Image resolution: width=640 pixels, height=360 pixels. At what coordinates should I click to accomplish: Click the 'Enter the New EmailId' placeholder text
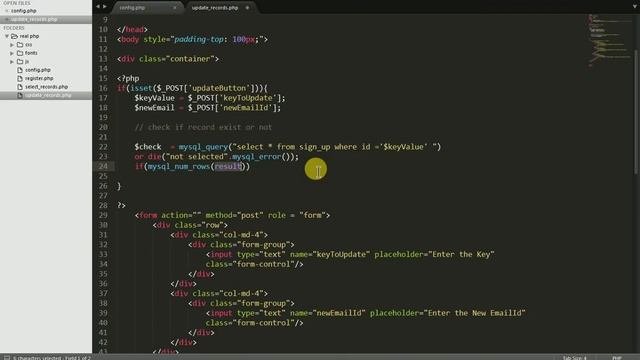475,313
